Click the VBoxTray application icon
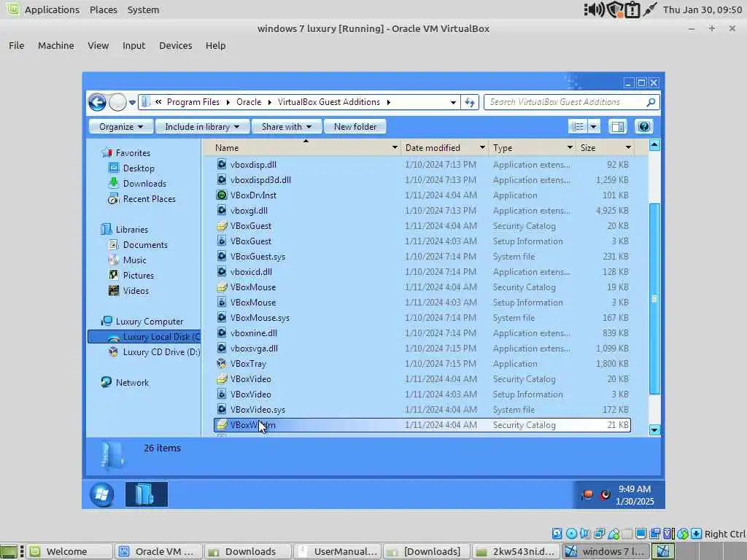Viewport: 747px width, 560px height. click(222, 364)
